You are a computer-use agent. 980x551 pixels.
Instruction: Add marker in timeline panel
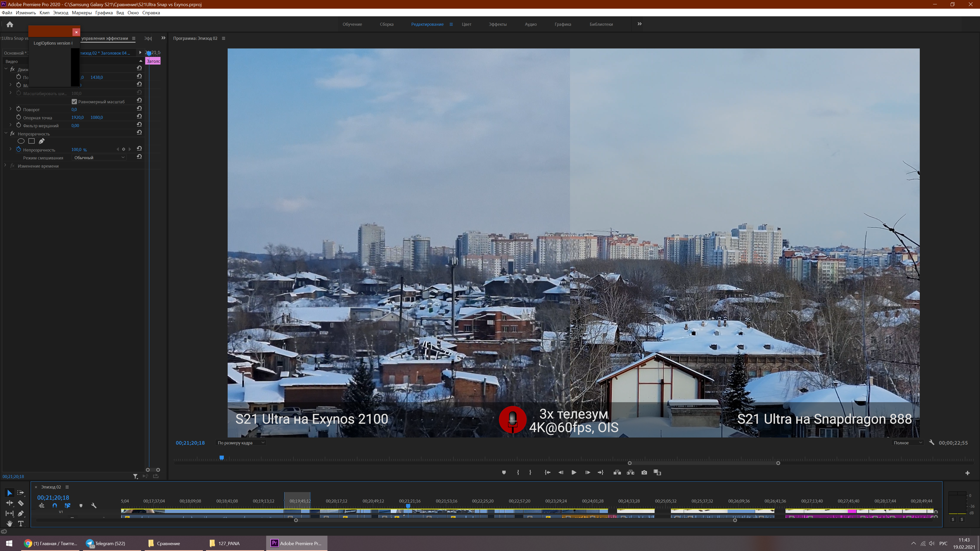(x=81, y=506)
